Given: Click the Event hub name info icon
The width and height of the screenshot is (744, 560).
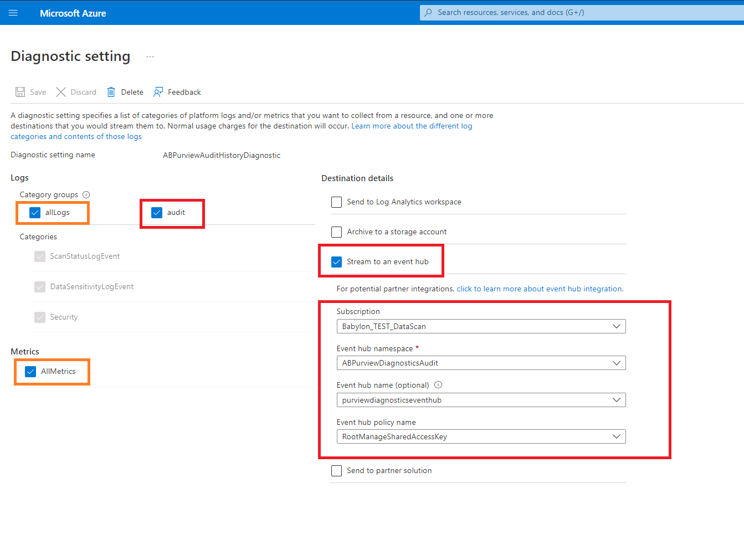Looking at the screenshot, I should [x=438, y=385].
